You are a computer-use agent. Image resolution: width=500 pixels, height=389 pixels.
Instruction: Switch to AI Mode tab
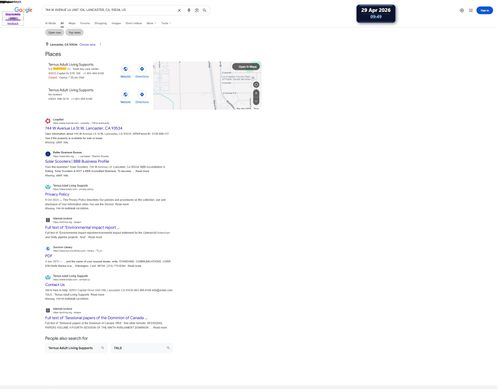(51, 23)
